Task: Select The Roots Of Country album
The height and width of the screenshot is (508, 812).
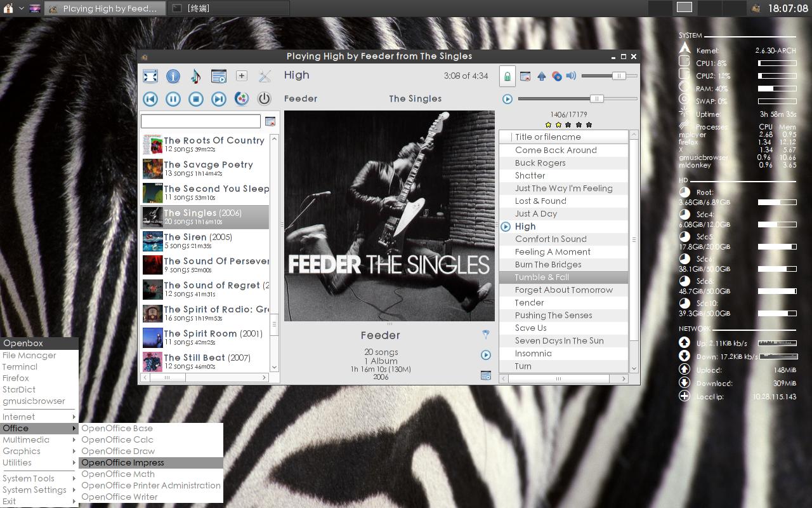Action: pos(205,144)
